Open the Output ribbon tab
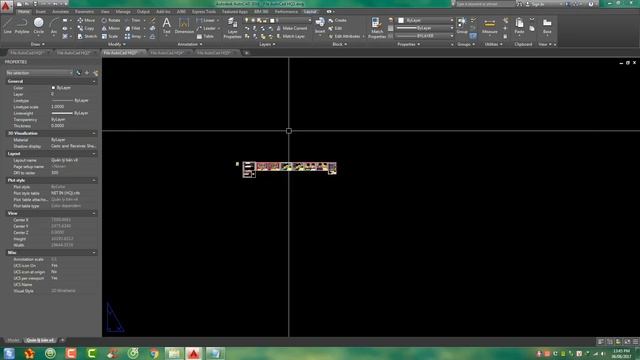640x360 pixels. pos(143,11)
